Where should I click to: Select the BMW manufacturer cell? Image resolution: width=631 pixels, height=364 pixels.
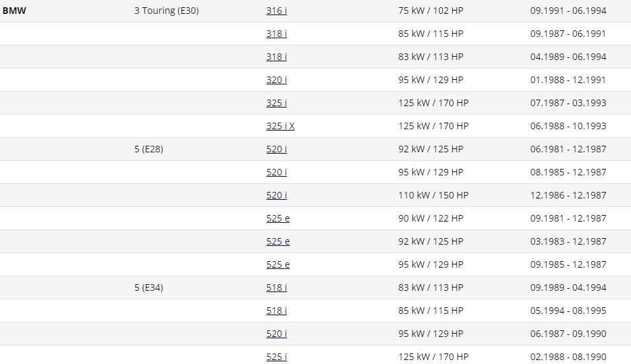pos(15,11)
